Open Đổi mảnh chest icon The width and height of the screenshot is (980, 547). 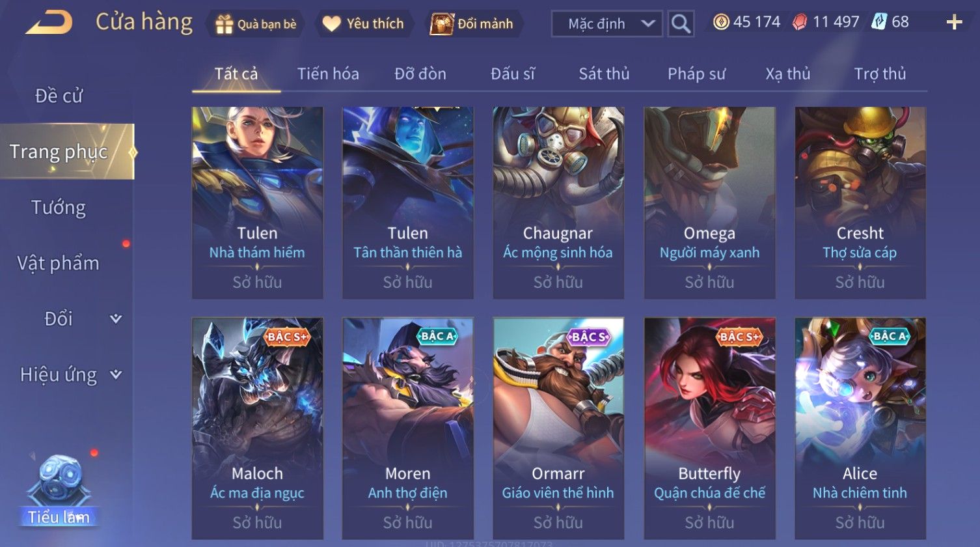point(472,24)
